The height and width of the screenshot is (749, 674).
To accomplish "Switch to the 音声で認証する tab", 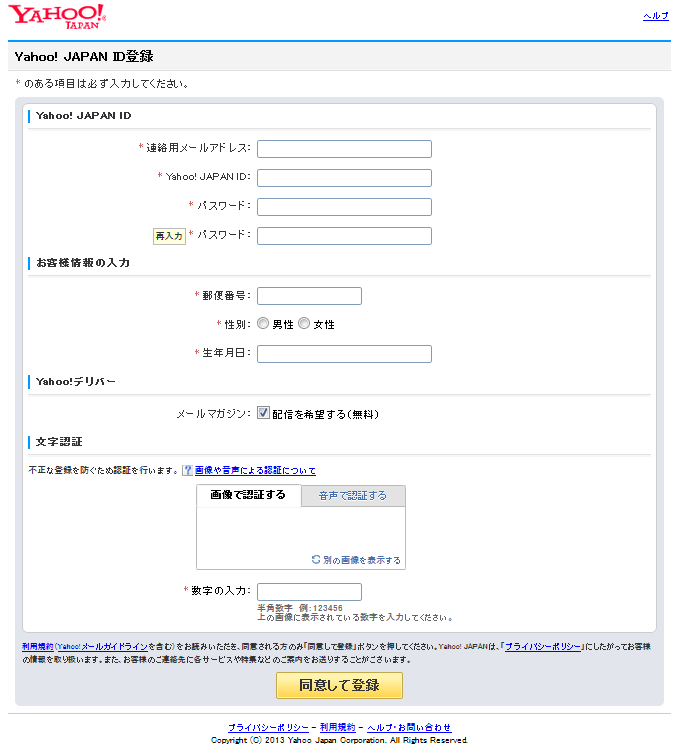I will (x=353, y=496).
